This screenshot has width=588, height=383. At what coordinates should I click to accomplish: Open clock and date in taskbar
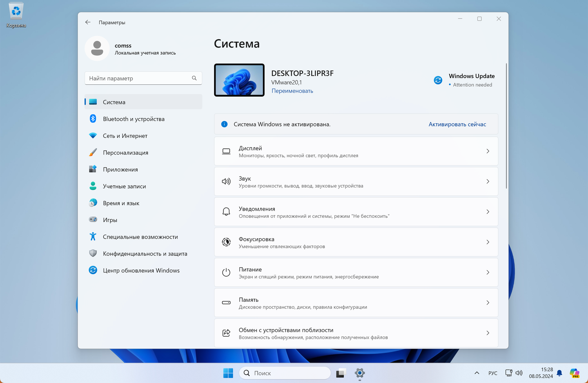(541, 373)
